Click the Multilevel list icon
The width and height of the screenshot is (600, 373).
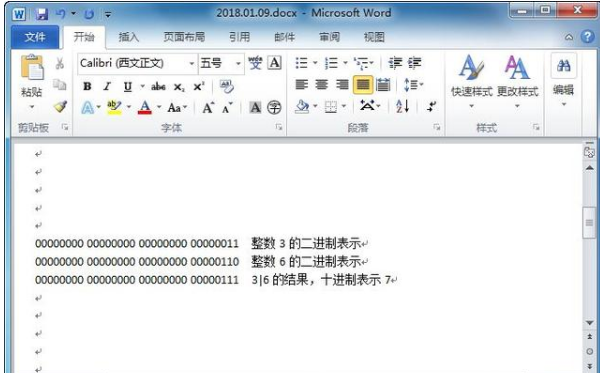(361, 63)
